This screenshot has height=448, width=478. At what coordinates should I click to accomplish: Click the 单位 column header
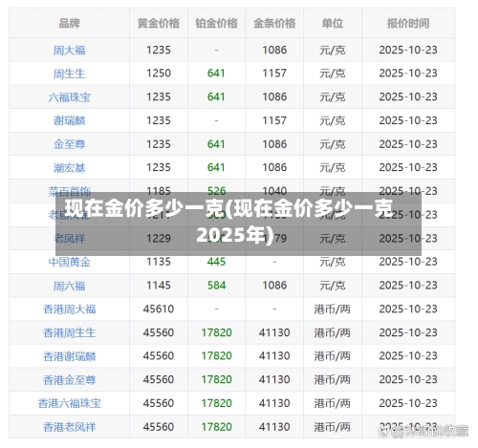[x=333, y=23]
